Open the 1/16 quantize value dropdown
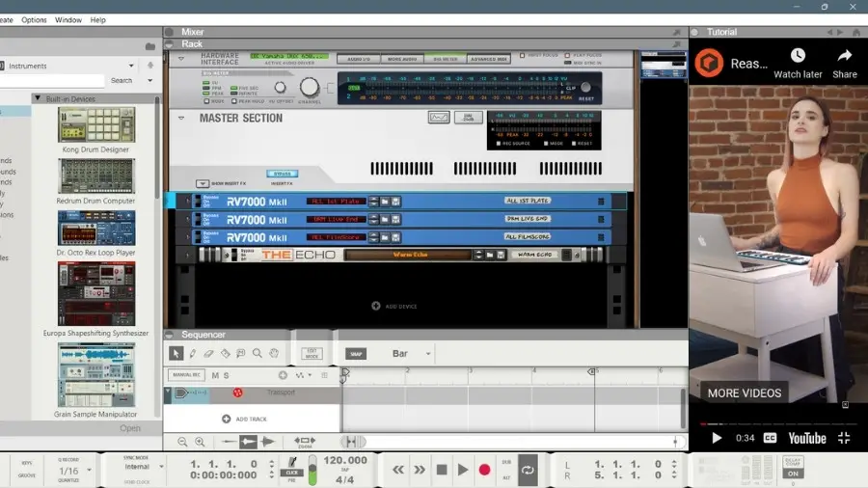Image resolution: width=868 pixels, height=488 pixels. coord(89,471)
